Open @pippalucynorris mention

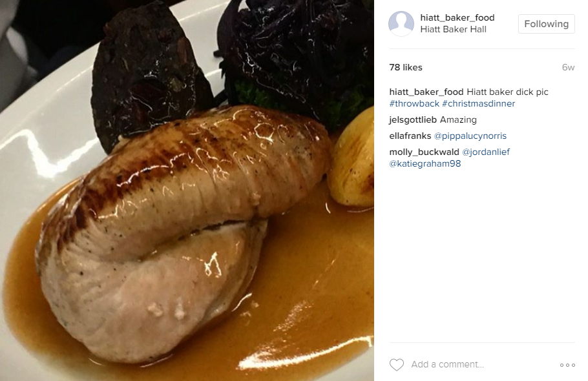[470, 136]
